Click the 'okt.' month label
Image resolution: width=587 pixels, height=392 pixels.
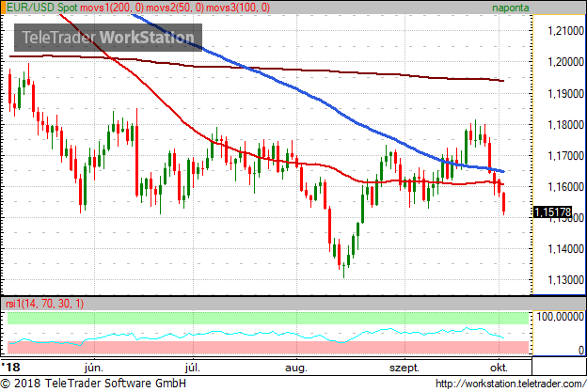pyautogui.click(x=499, y=368)
